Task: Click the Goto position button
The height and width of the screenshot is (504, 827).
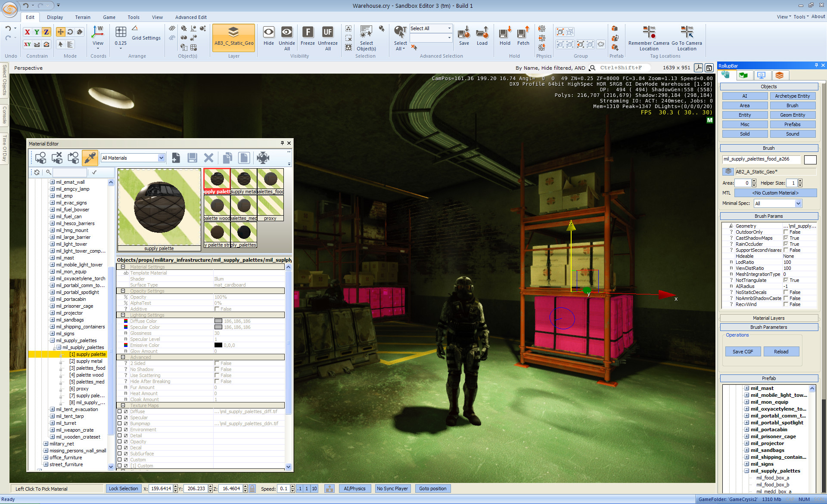Action: click(432, 489)
